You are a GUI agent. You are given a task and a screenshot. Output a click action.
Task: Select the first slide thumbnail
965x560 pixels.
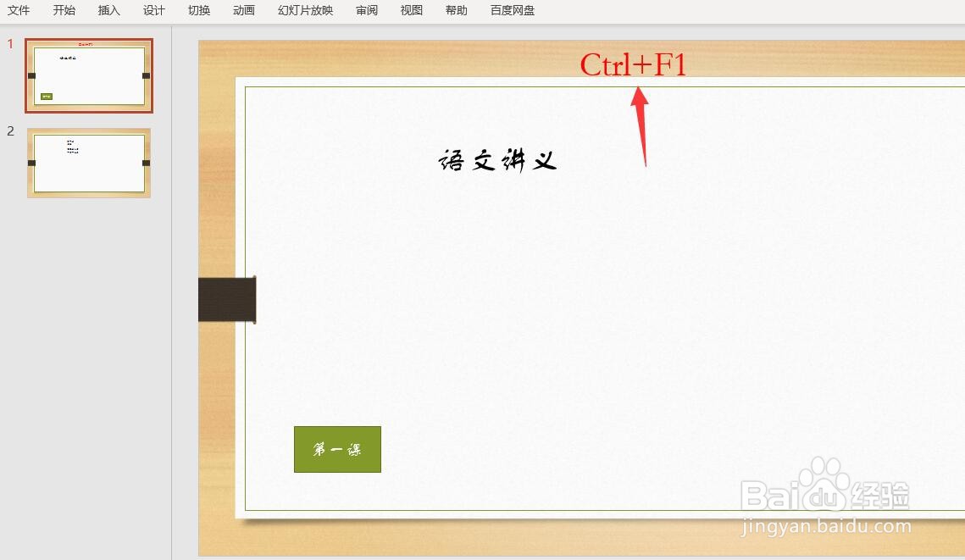coord(88,75)
